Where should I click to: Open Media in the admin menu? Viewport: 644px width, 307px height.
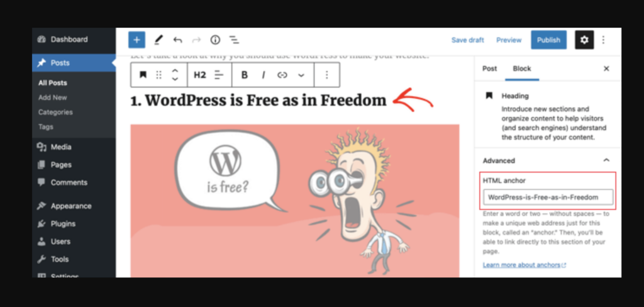pos(61,147)
